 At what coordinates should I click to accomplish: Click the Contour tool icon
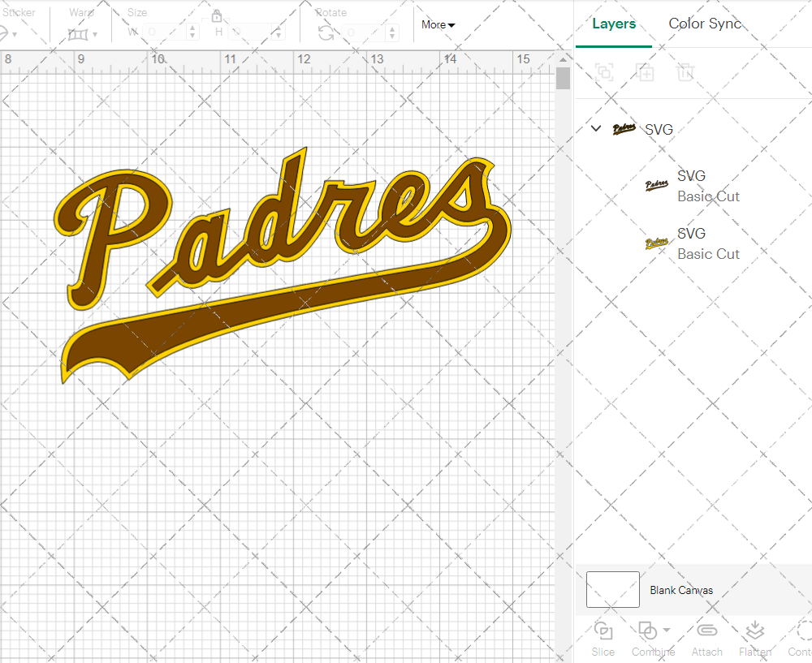pos(804,631)
